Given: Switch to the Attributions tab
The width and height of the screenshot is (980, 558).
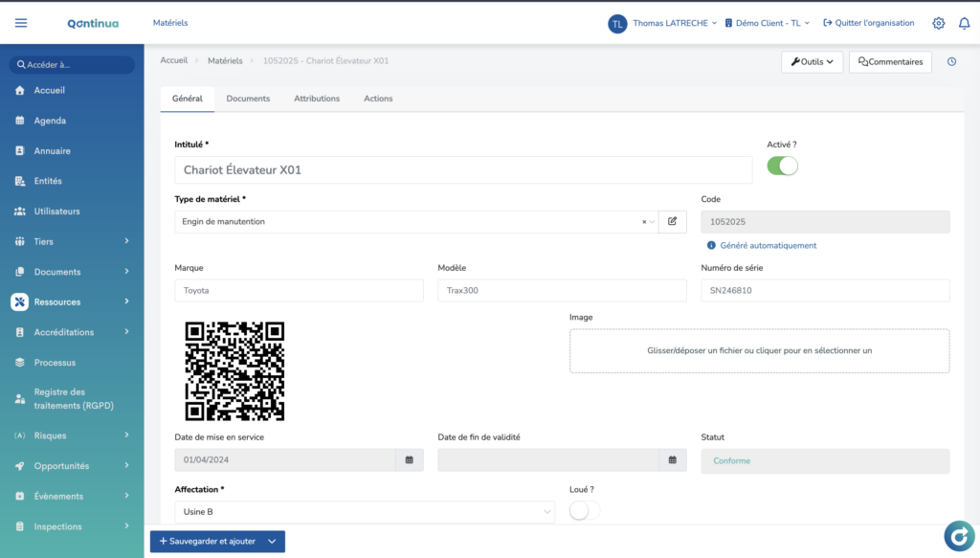Looking at the screenshot, I should [317, 99].
